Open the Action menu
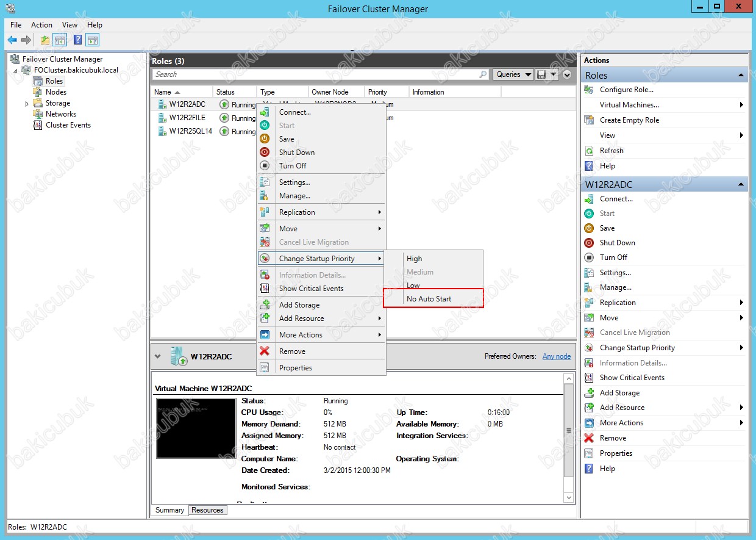756x540 pixels. click(41, 25)
